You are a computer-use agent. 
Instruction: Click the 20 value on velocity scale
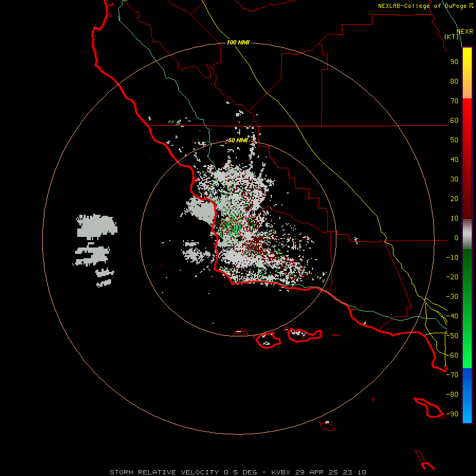(454, 199)
